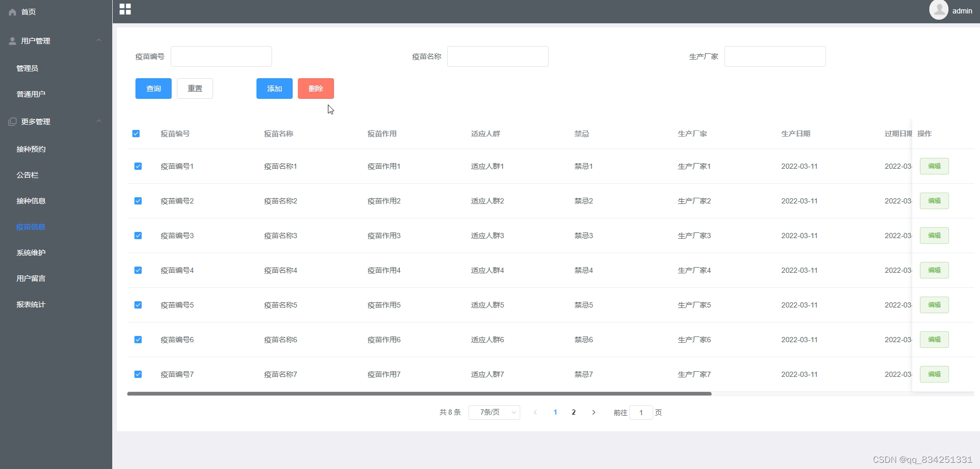
Task: Open the 7条/页 page size dropdown
Action: pyautogui.click(x=494, y=413)
